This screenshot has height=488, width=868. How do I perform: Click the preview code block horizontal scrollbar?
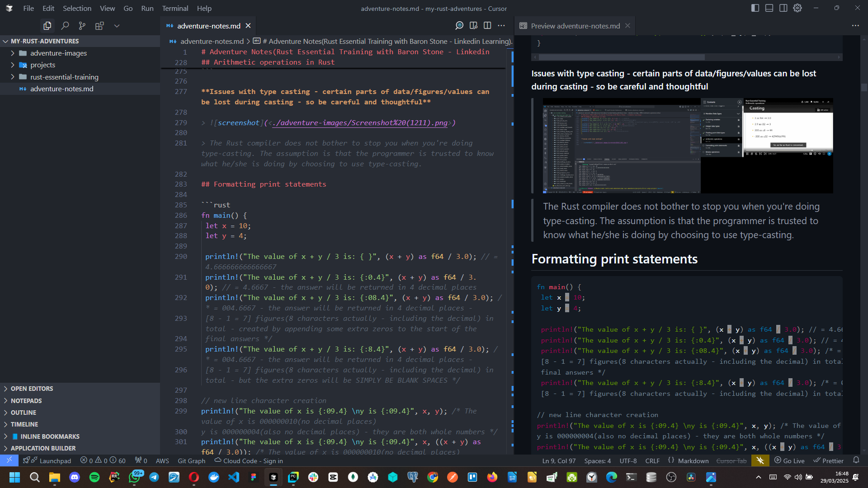point(622,57)
